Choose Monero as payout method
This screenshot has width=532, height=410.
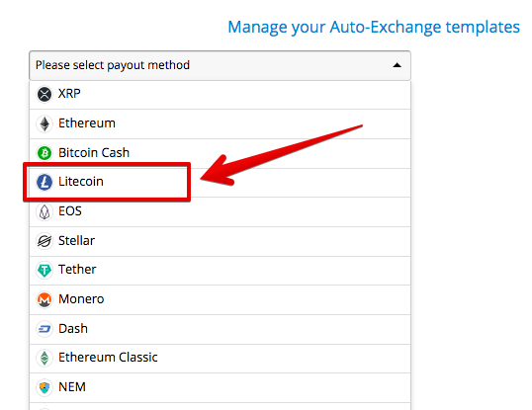coord(220,300)
